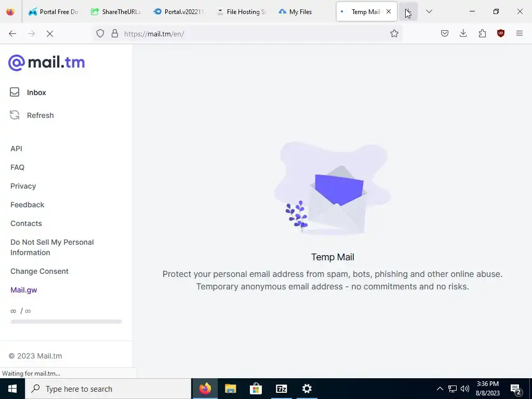
Task: Open the FAQ page
Action: pyautogui.click(x=17, y=167)
